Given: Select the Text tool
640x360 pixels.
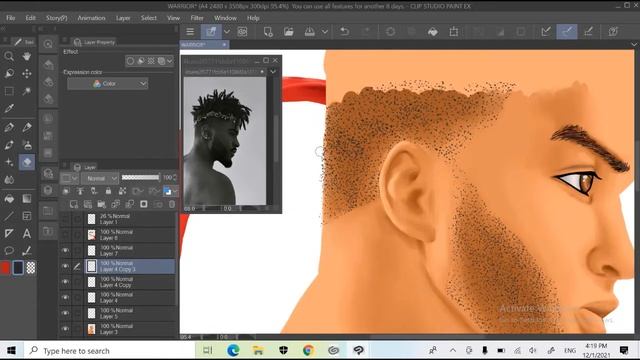Looking at the screenshot, I should tap(27, 233).
